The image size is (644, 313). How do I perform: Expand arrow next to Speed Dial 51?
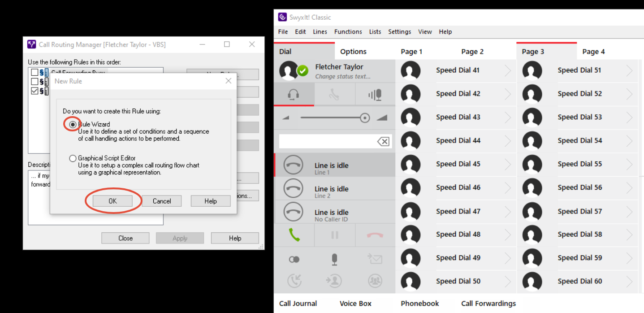tap(630, 70)
